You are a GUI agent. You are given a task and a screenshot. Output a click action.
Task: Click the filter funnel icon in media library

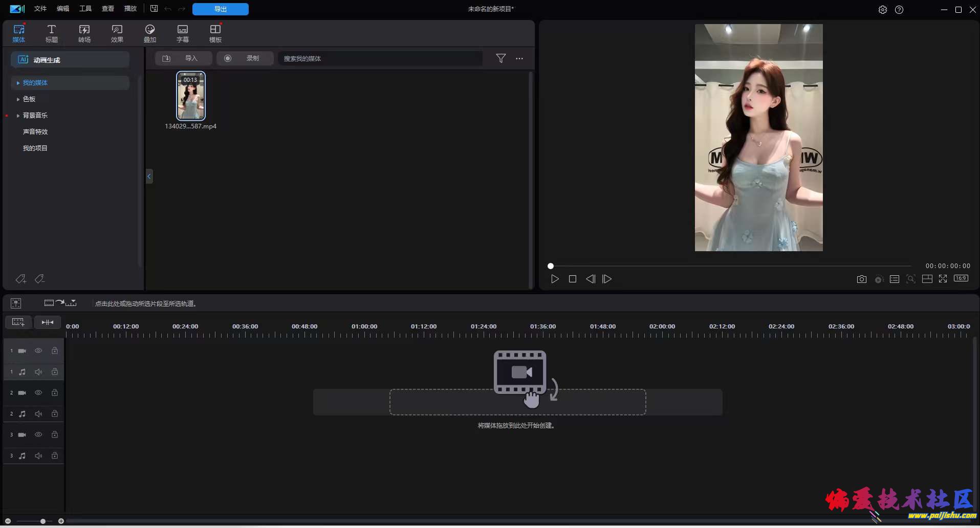coord(500,58)
